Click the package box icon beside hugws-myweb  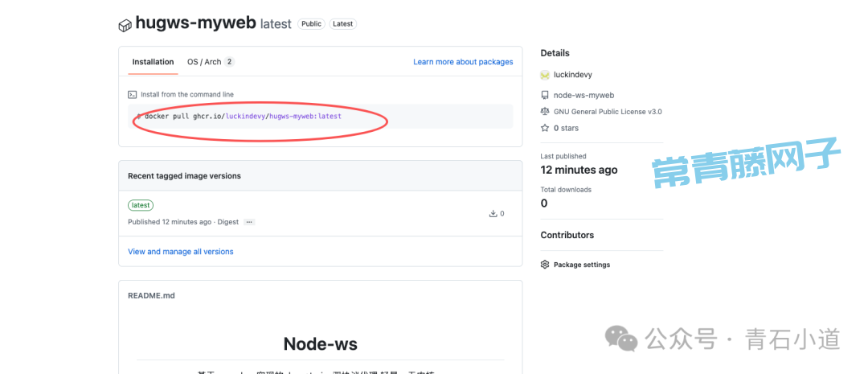[125, 26]
